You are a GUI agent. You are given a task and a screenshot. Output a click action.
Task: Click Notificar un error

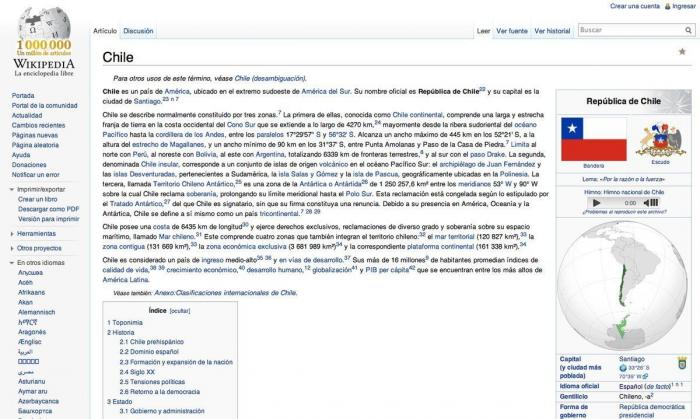pyautogui.click(x=35, y=174)
